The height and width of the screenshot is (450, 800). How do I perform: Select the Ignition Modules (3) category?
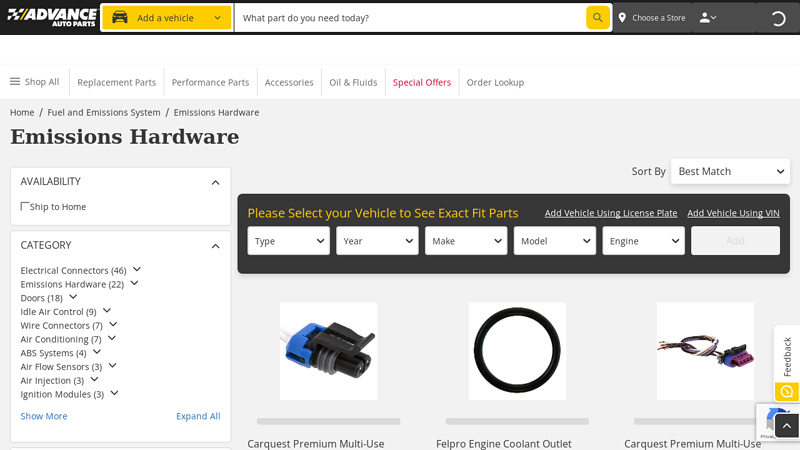click(x=62, y=394)
